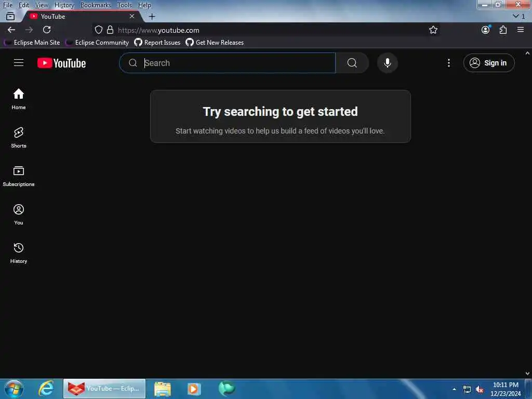Open the browser application menu
The width and height of the screenshot is (532, 399).
(x=521, y=30)
